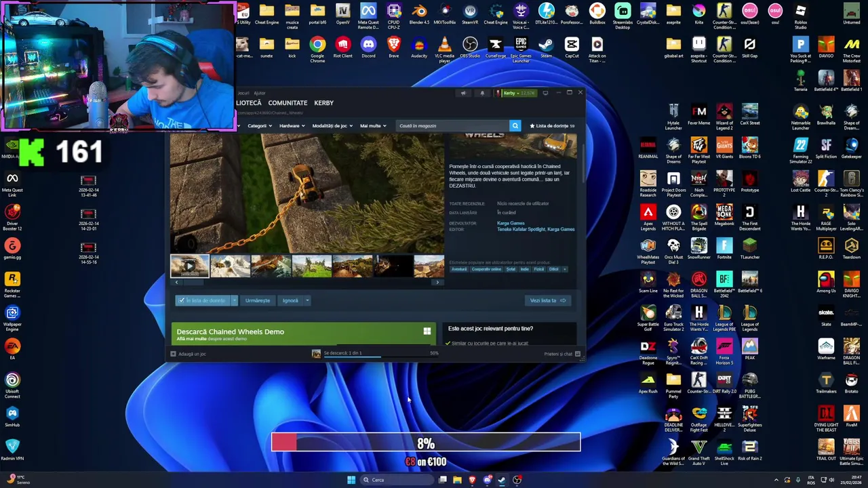This screenshot has width=868, height=488.
Task: Expand the 'Modalități de joc' dropdown
Action: point(332,125)
